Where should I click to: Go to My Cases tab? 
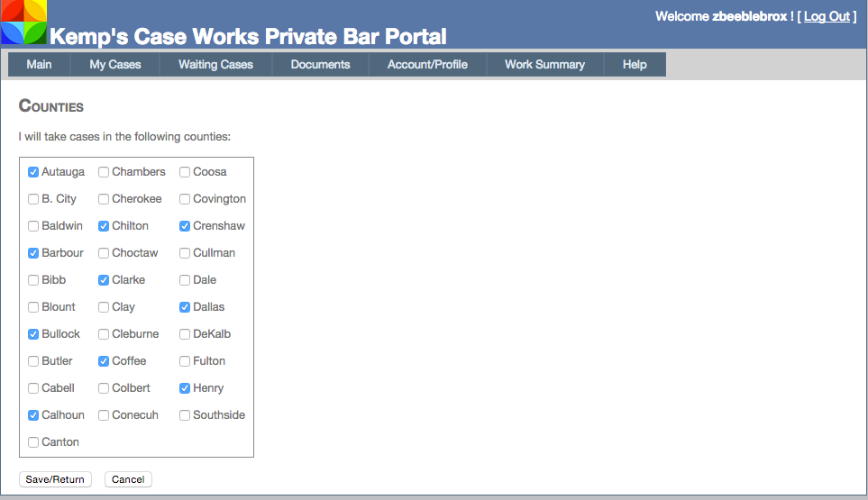click(x=115, y=65)
